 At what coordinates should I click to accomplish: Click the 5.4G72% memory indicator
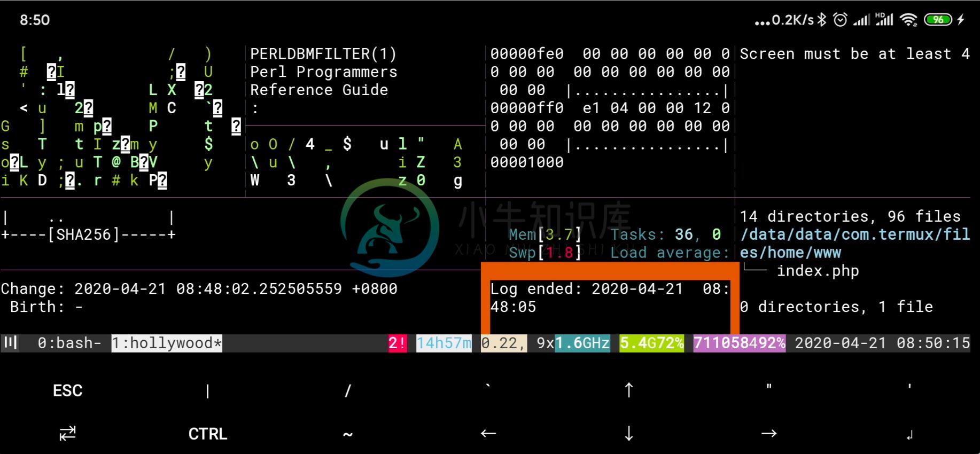click(x=651, y=343)
